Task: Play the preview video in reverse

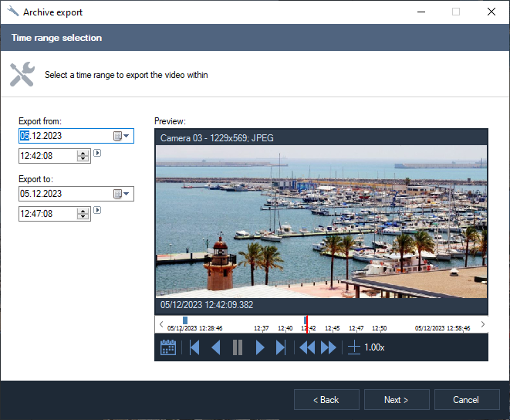Action: [x=216, y=347]
